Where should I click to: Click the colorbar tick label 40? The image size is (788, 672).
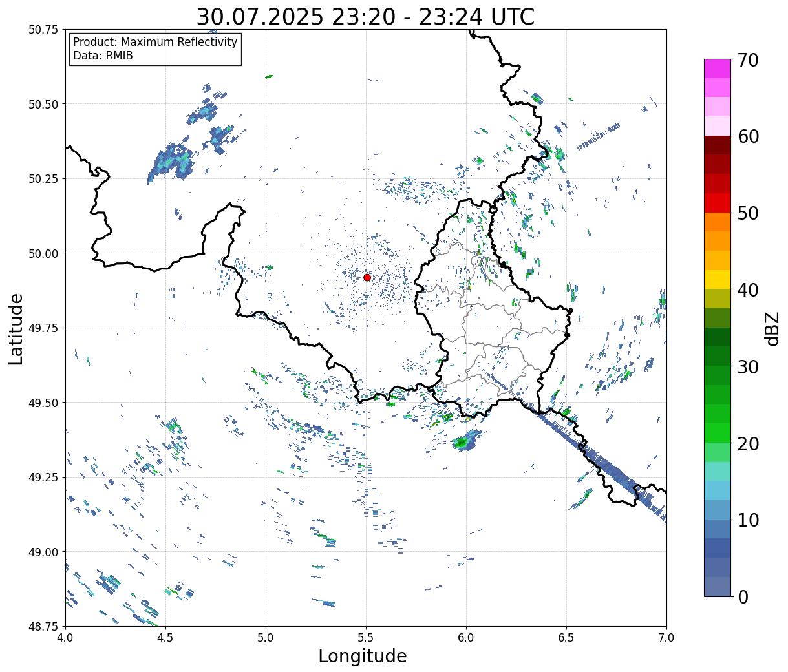[747, 289]
